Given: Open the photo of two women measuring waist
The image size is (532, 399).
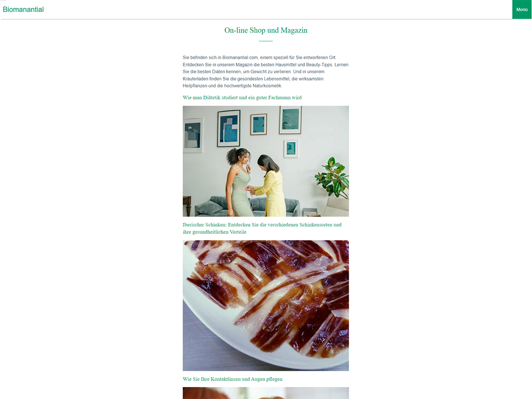Looking at the screenshot, I should click(x=265, y=161).
